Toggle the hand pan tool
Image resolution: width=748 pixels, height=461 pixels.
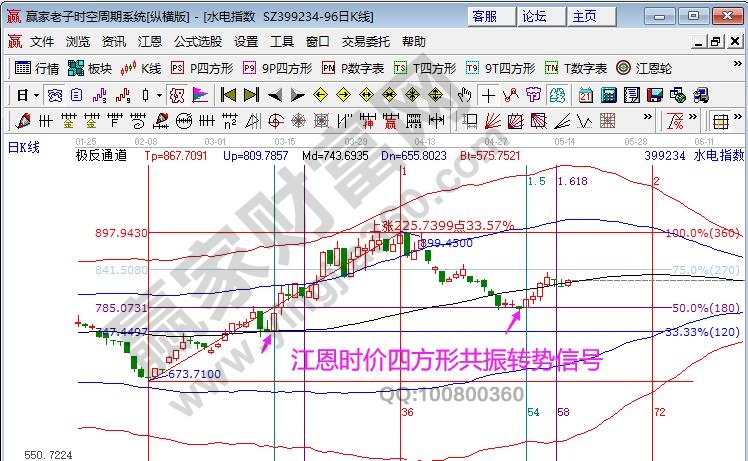pos(464,95)
